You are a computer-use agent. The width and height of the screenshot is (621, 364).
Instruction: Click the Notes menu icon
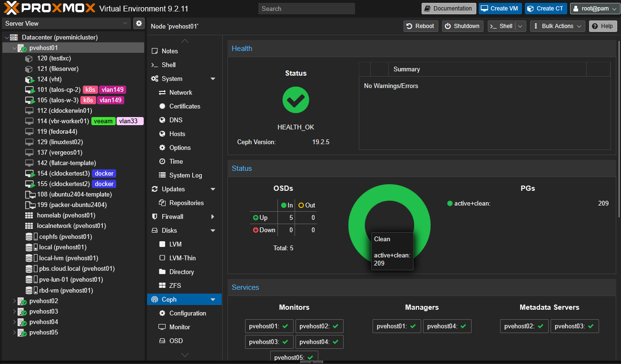point(154,51)
